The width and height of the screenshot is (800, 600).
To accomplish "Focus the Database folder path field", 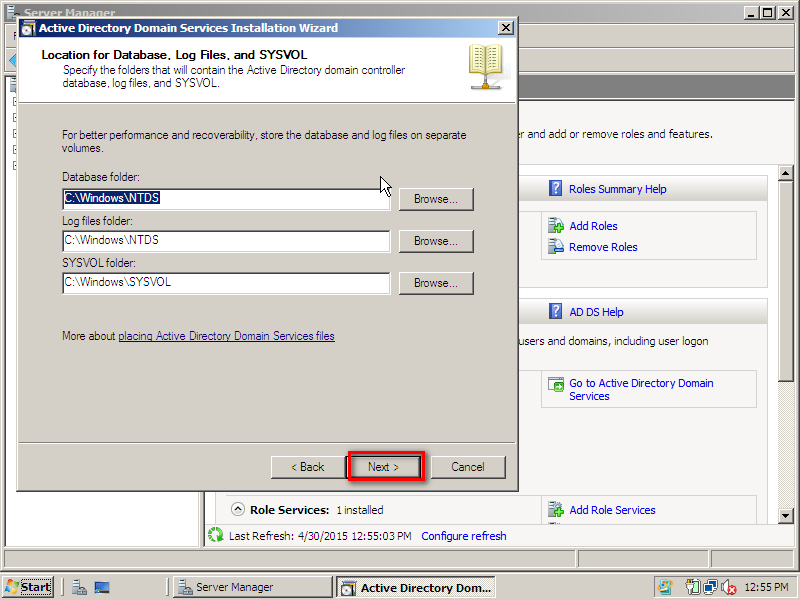I will (226, 199).
